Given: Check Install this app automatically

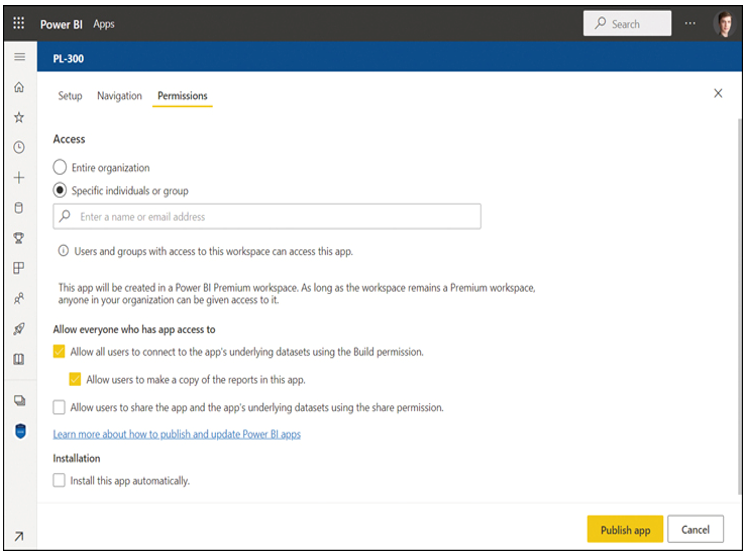Looking at the screenshot, I should pyautogui.click(x=59, y=480).
